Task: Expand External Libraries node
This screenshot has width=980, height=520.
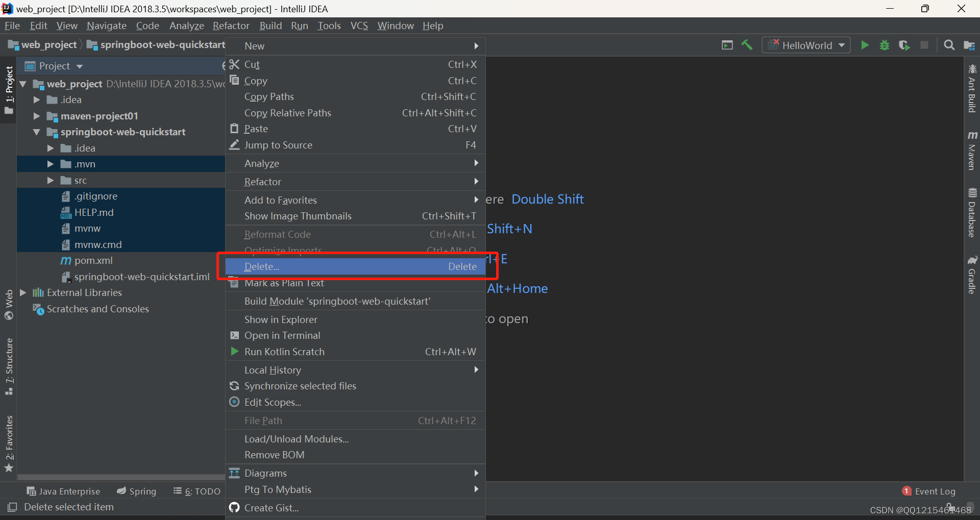Action: 23,292
